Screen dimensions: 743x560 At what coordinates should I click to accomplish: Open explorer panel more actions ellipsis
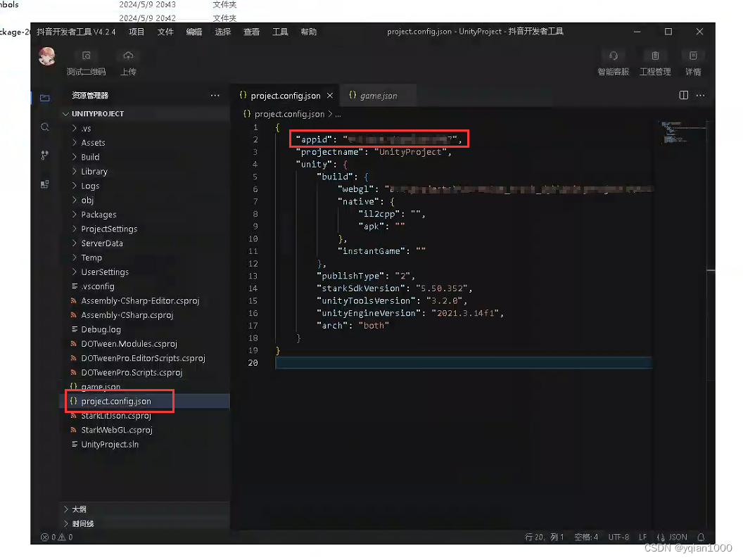pos(215,95)
